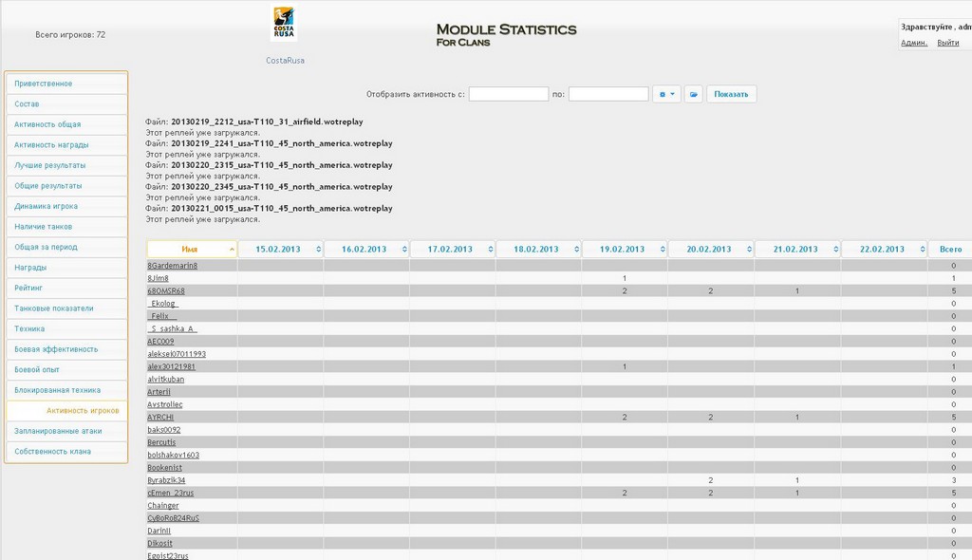Select Активность игроков in sidebar
The width and height of the screenshot is (972, 560).
click(82, 411)
